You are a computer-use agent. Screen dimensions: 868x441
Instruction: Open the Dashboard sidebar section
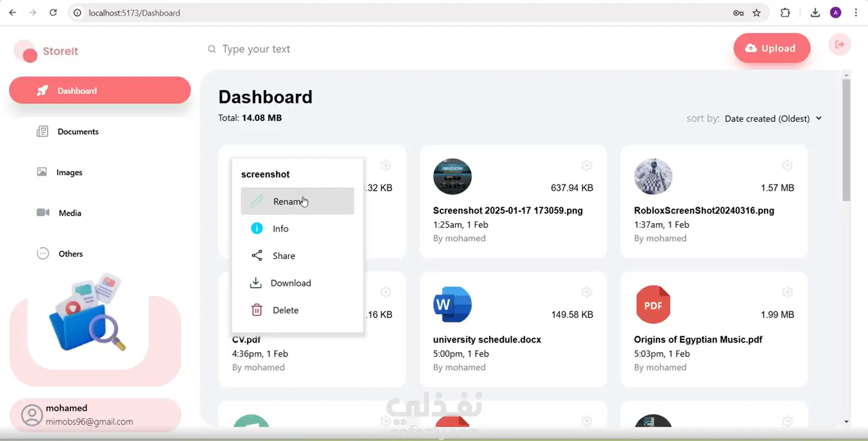pos(100,91)
